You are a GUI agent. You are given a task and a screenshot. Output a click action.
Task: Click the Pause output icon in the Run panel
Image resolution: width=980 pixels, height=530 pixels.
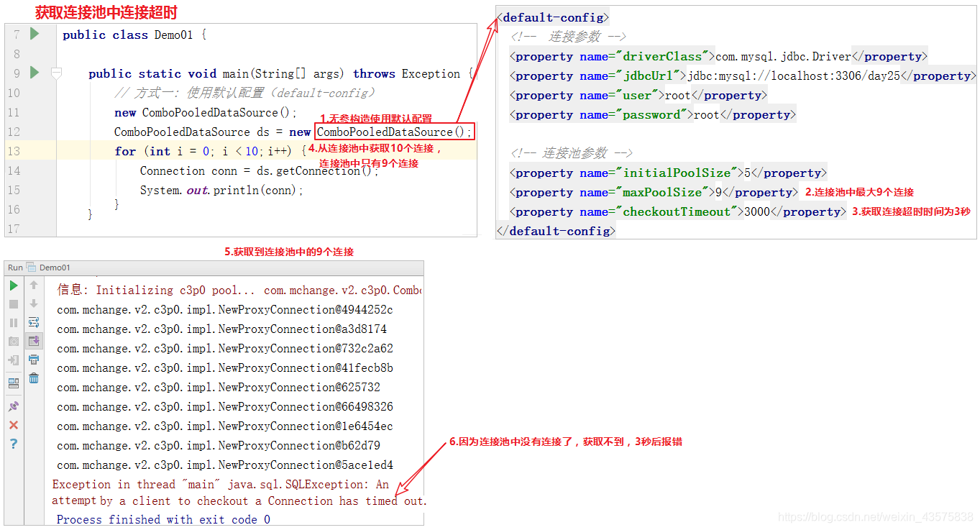point(14,323)
